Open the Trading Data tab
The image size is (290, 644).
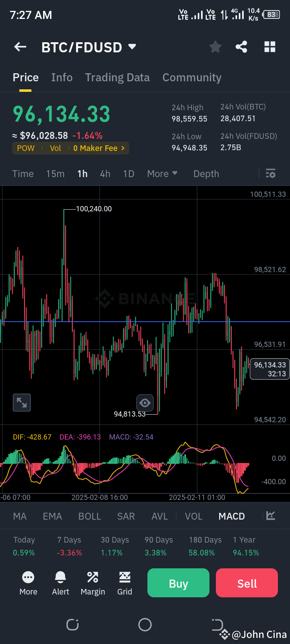(x=117, y=77)
